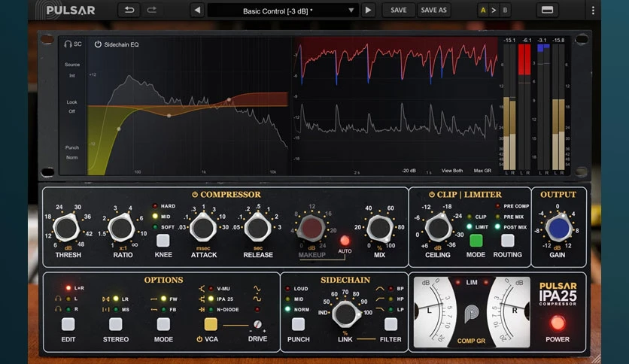The image size is (629, 364).
Task: Click the undo arrow button
Action: point(129,10)
